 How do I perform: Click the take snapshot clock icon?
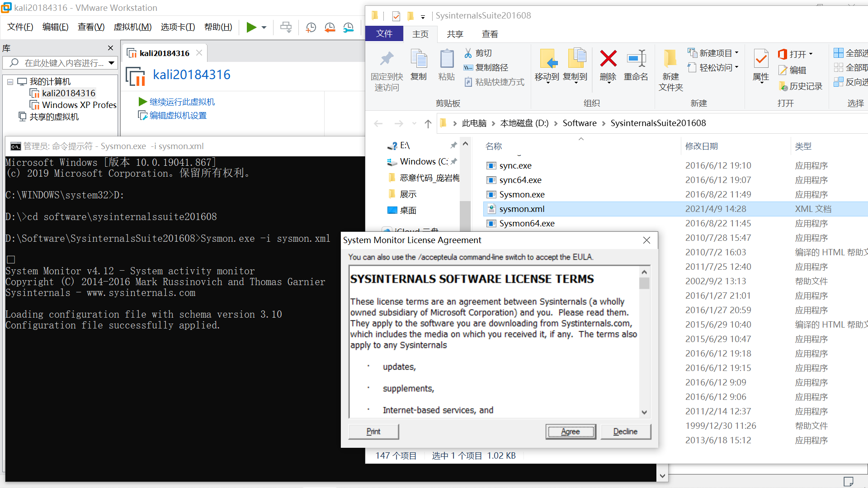pos(311,27)
